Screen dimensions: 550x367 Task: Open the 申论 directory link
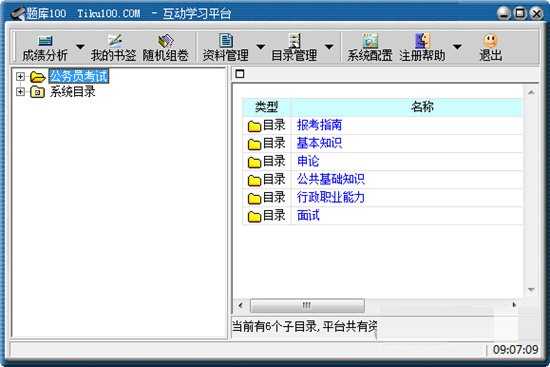click(x=308, y=161)
